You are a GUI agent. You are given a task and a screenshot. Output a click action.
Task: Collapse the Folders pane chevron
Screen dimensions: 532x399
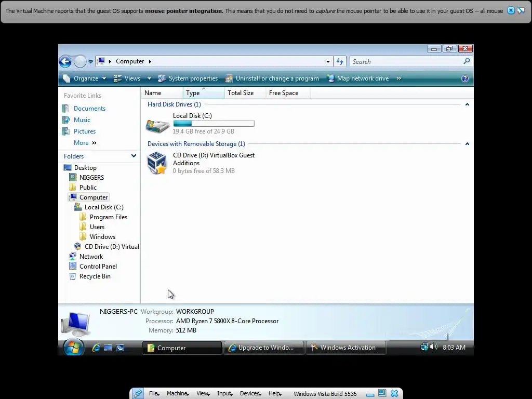(x=134, y=156)
